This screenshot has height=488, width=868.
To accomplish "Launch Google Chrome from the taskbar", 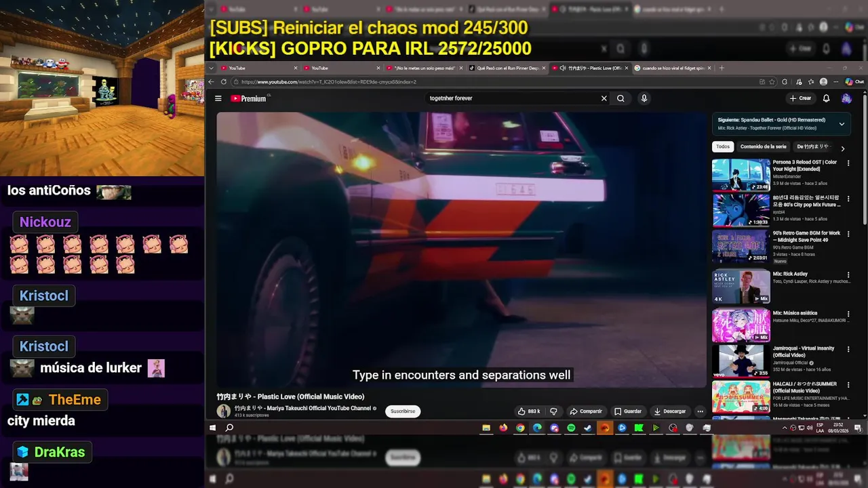I will 520,428.
